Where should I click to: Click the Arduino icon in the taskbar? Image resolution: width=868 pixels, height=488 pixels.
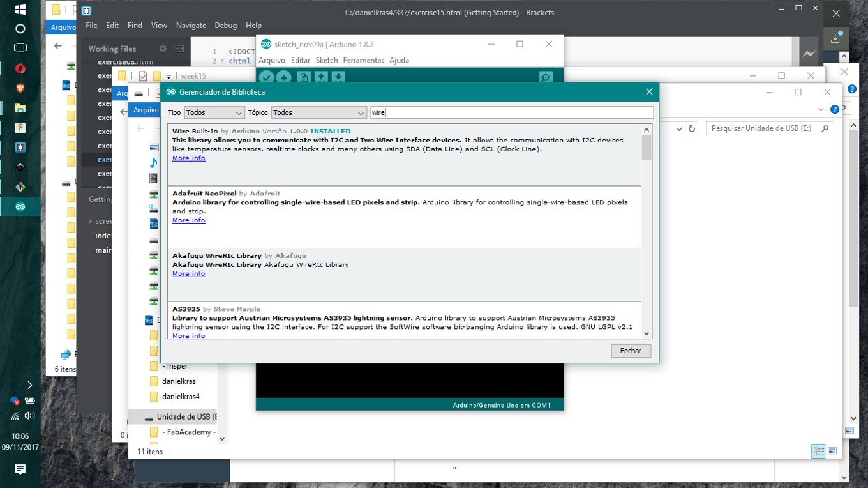[x=20, y=207]
